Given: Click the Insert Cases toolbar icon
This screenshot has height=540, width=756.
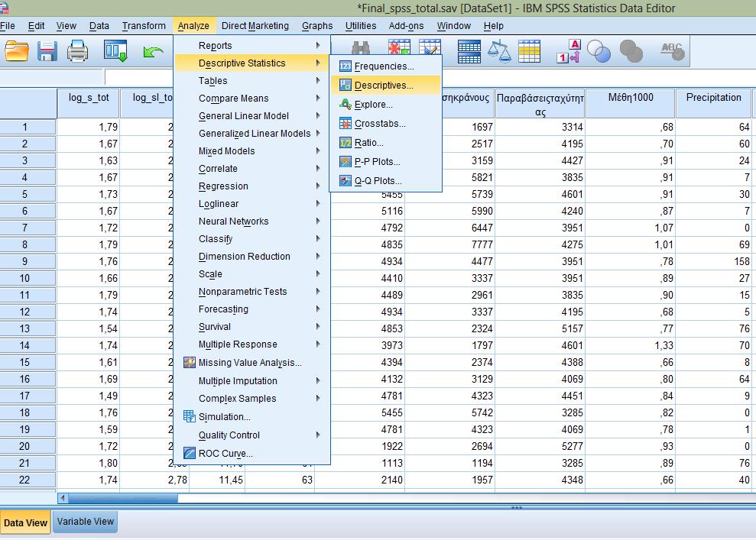Looking at the screenshot, I should 399,48.
